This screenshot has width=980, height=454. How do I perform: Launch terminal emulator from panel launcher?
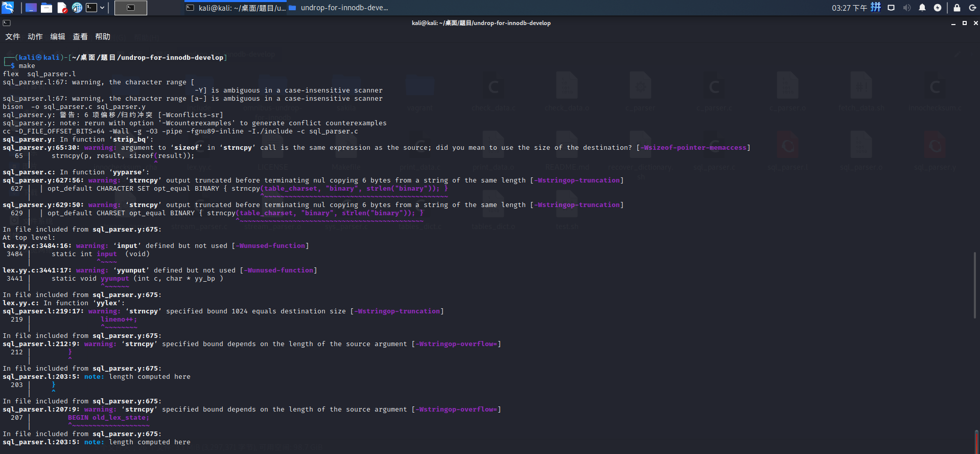pos(91,8)
